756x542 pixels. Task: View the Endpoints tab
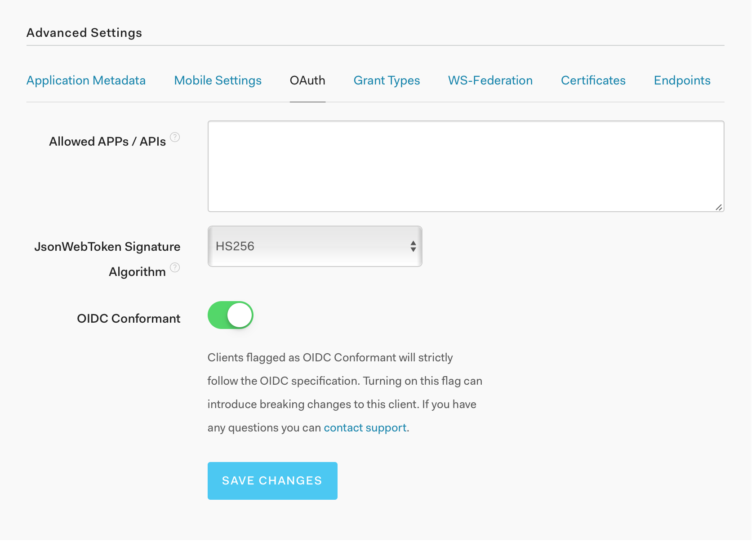[x=682, y=80]
